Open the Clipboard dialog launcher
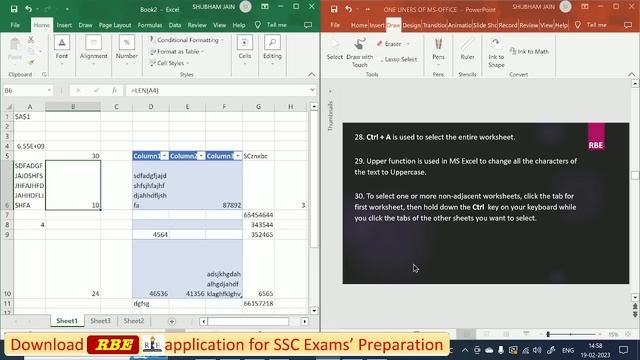The width and height of the screenshot is (640, 360). pyautogui.click(x=44, y=74)
